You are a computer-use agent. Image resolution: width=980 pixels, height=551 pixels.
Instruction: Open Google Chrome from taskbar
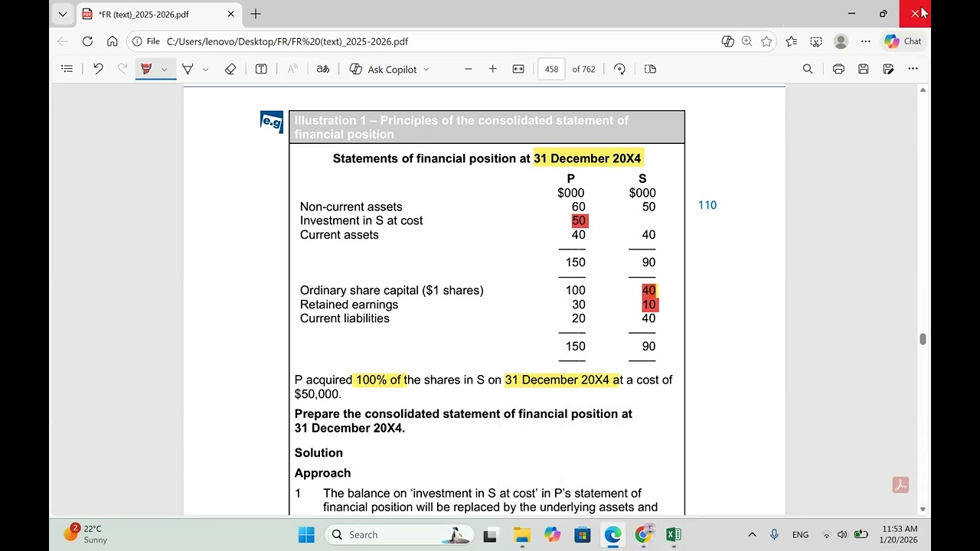(x=643, y=534)
